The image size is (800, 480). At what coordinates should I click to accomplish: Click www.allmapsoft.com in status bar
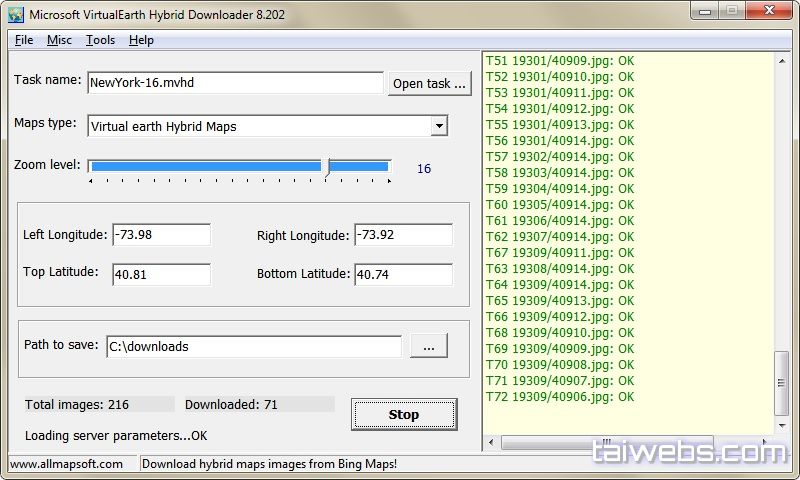(68, 464)
